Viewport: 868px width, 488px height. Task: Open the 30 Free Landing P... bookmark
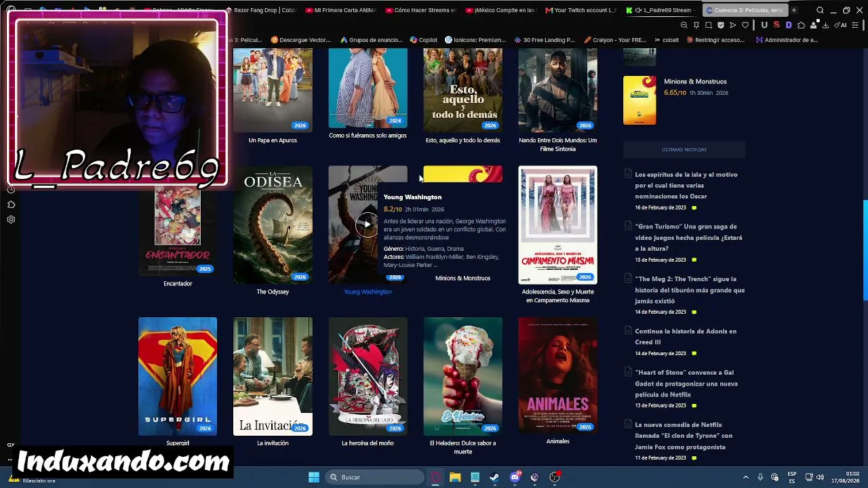point(545,40)
